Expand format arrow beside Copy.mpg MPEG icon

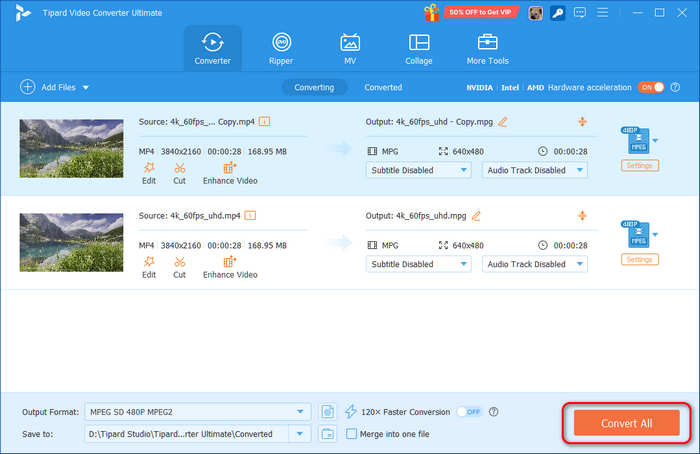pyautogui.click(x=655, y=141)
